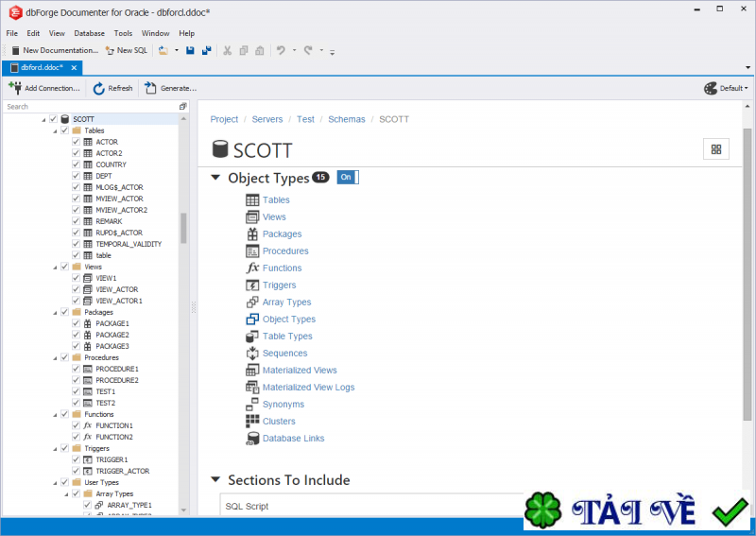Collapse the Tables folder in tree
Viewport: 756px width, 536px height.
point(55,130)
